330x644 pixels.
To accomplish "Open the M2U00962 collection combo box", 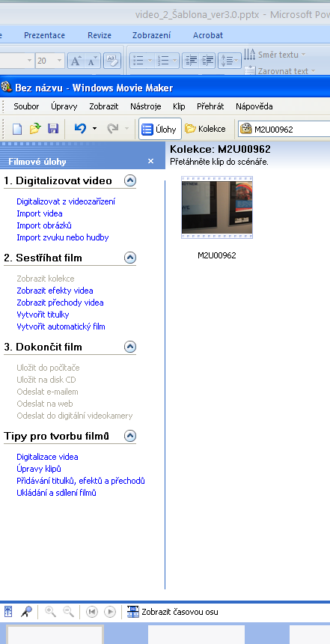I will (285, 130).
